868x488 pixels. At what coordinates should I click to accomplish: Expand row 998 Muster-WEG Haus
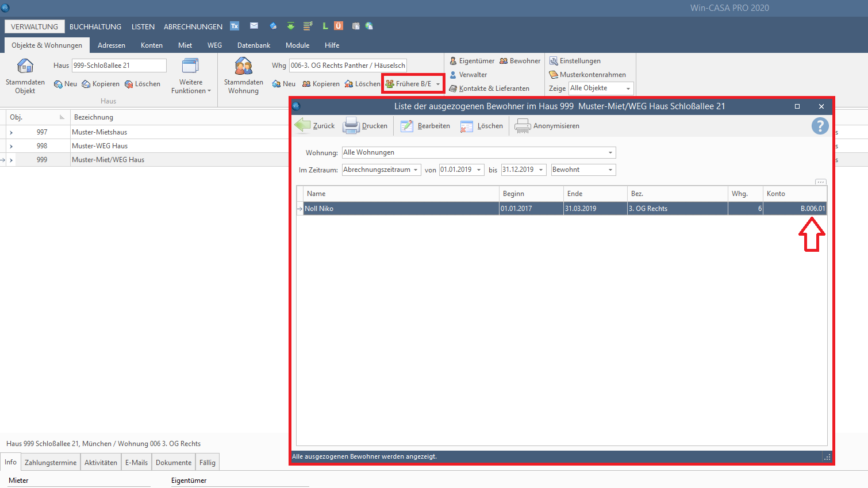point(11,146)
